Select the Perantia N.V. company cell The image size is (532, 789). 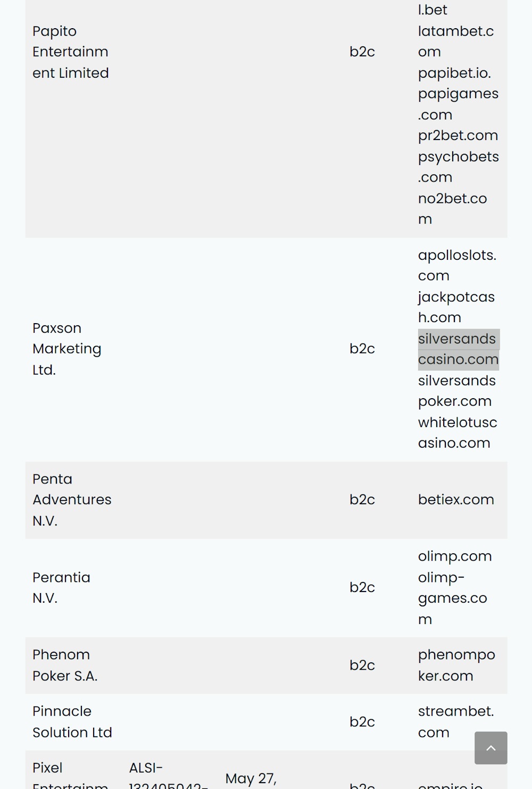tap(61, 588)
